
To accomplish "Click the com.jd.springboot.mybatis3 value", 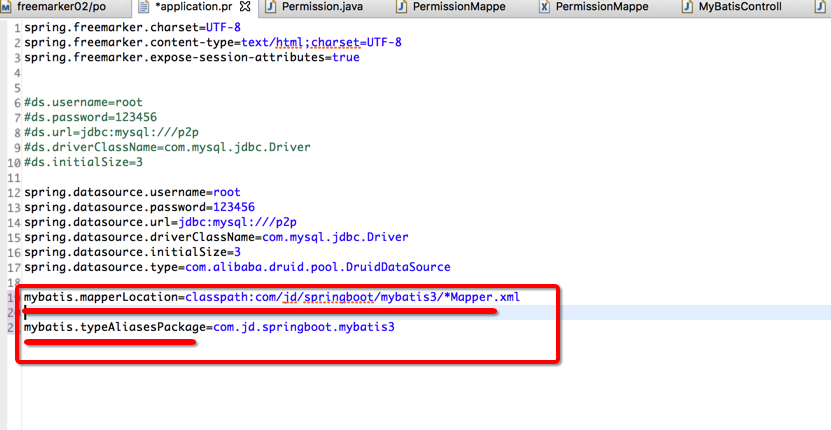I will pyautogui.click(x=304, y=327).
